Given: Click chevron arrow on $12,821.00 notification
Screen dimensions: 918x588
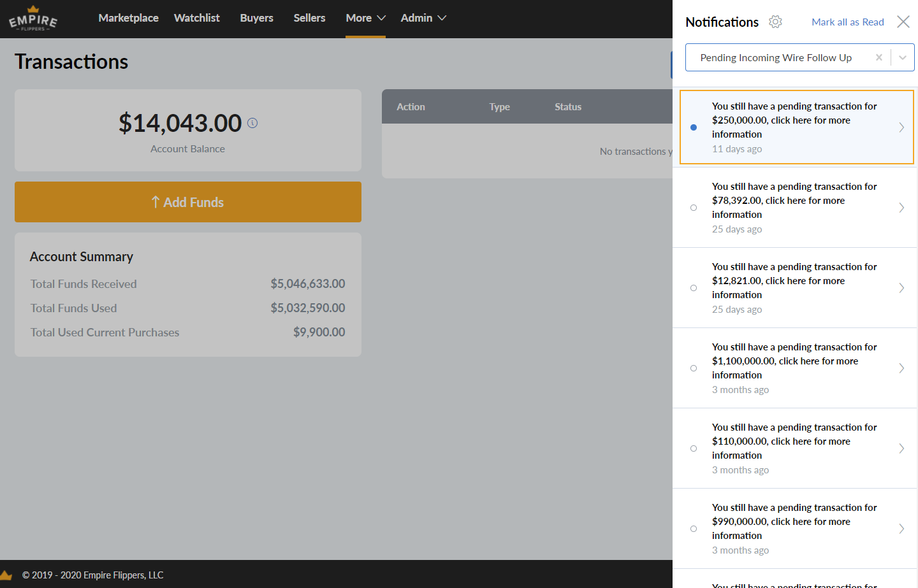Looking at the screenshot, I should [901, 288].
